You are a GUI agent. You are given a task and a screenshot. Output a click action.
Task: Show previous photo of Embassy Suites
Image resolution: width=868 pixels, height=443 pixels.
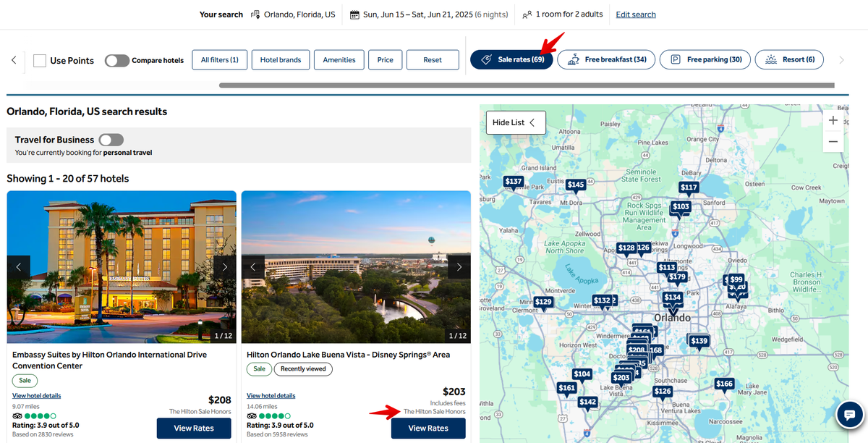(19, 267)
